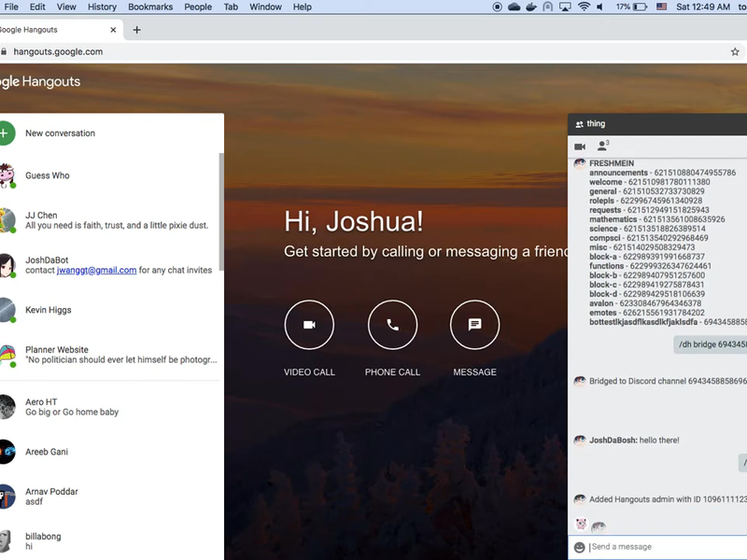Click the FRESHMEIN header in chat
Image resolution: width=747 pixels, height=560 pixels.
coord(612,163)
